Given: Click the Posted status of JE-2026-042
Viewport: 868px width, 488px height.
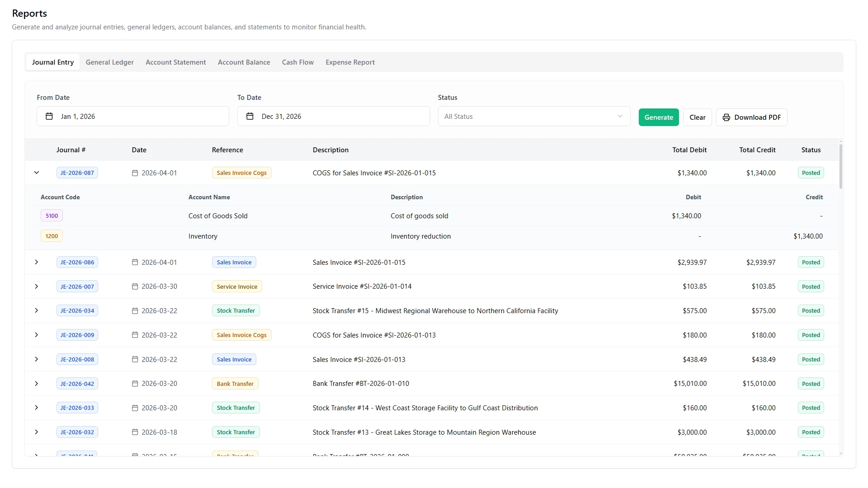Looking at the screenshot, I should 811,384.
